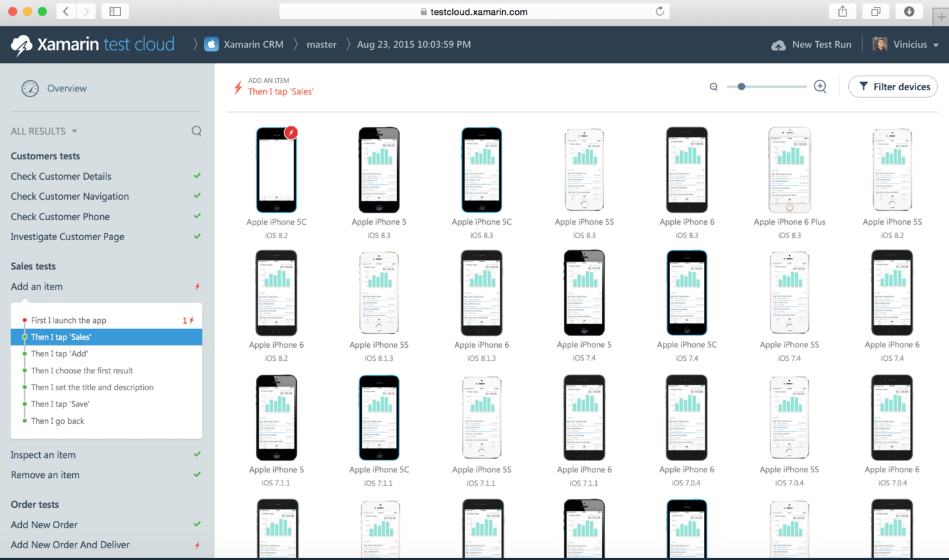This screenshot has height=560, width=949.
Task: Open the Apple iPhone 5 iOS 7.4 screenshot
Action: (584, 293)
